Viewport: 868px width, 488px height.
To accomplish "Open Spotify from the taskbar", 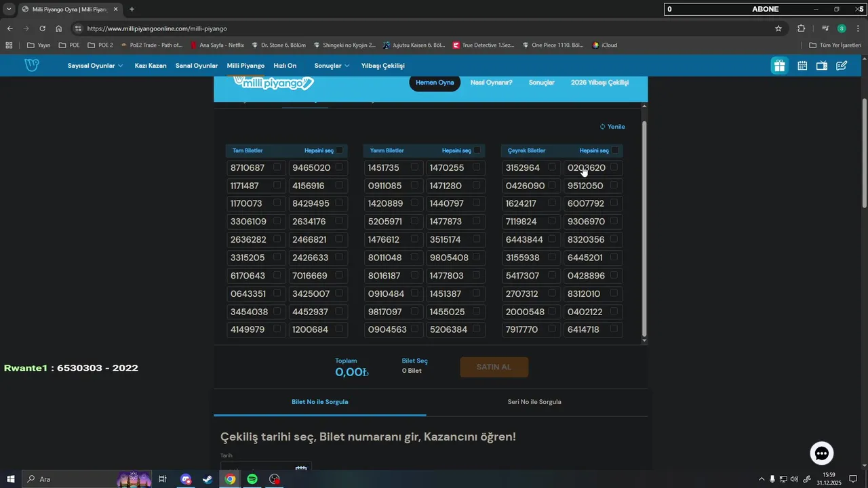I will [x=252, y=479].
